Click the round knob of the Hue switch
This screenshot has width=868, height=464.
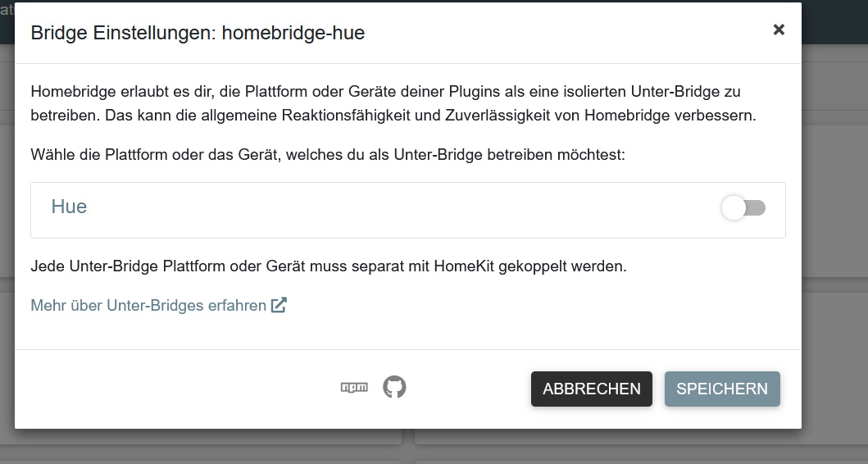[734, 208]
